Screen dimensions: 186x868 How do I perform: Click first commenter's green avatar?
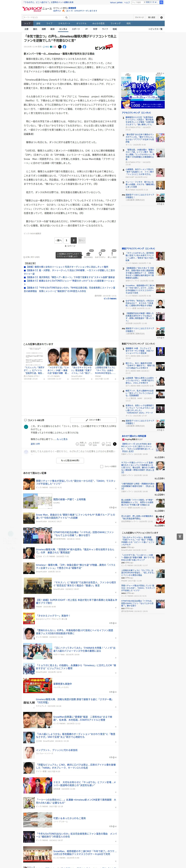(x=26, y=427)
